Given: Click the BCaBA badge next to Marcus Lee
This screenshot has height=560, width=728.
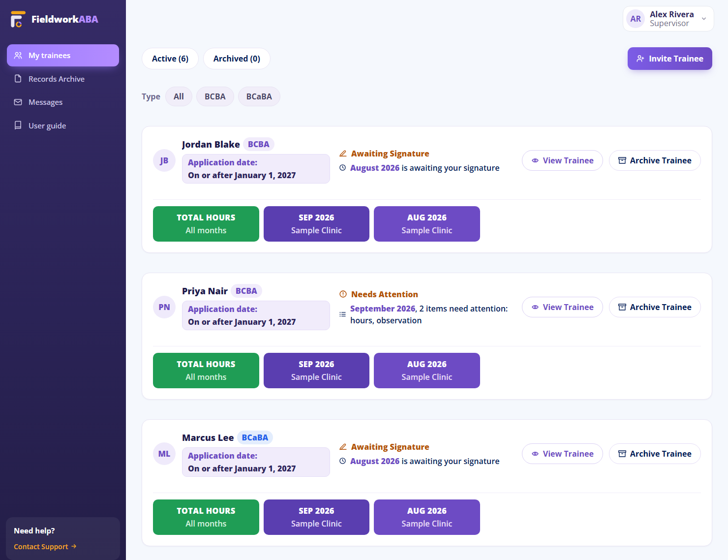Looking at the screenshot, I should pos(255,437).
